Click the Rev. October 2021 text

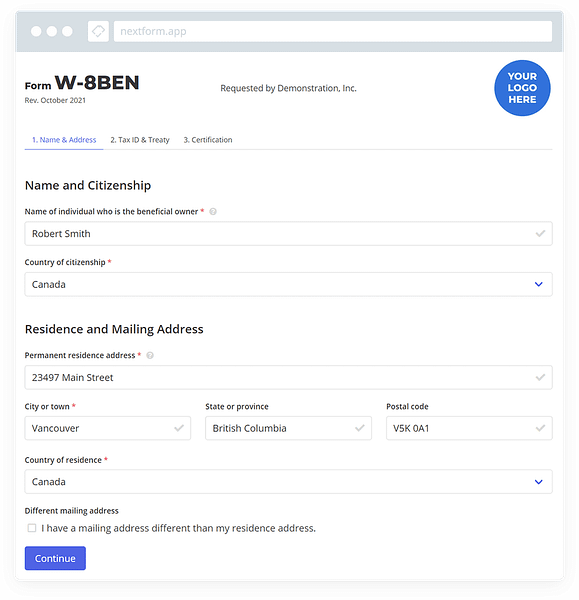click(55, 100)
